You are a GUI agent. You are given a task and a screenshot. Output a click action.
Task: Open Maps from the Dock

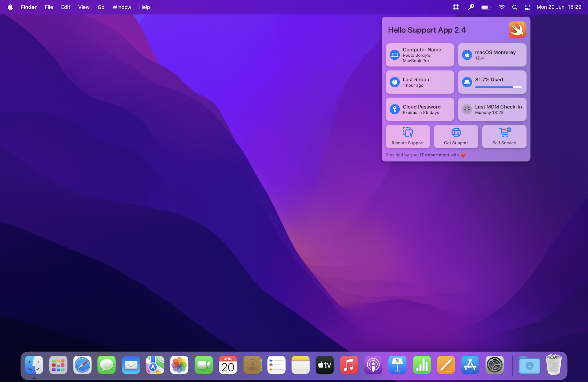(x=155, y=365)
